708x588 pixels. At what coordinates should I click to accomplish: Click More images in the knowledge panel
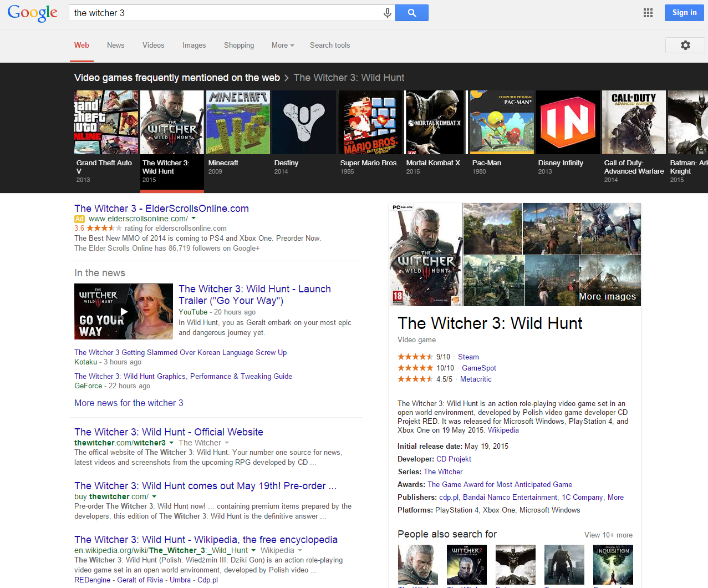[608, 296]
